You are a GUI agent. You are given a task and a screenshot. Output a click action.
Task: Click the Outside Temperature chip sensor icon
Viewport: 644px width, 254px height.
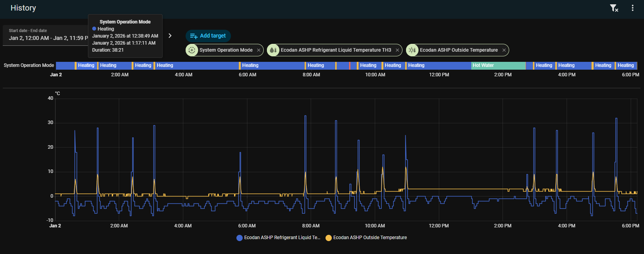click(x=412, y=50)
